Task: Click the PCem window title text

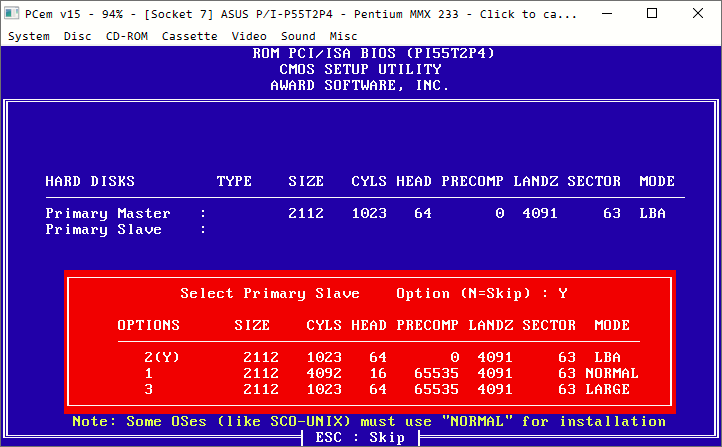Action: (301, 14)
